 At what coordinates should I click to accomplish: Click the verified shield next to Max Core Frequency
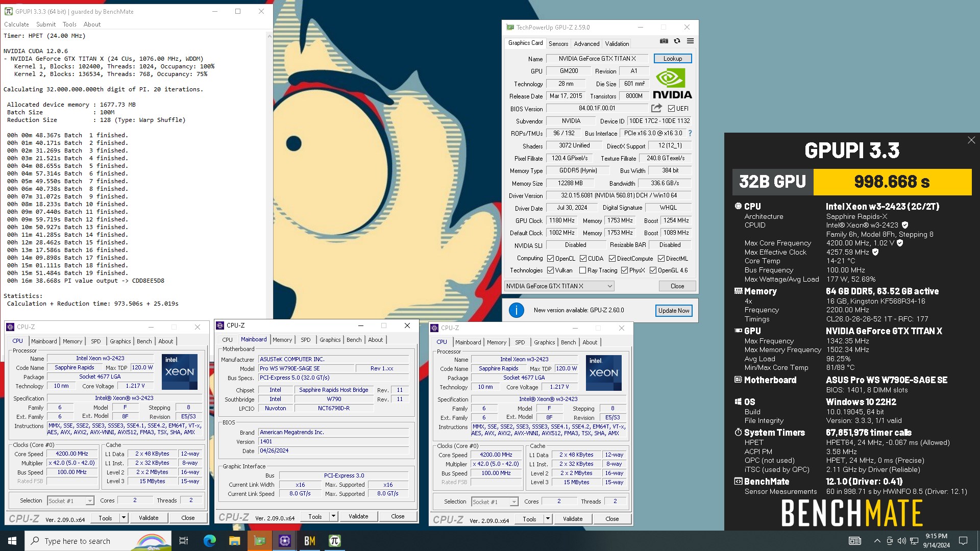click(900, 243)
